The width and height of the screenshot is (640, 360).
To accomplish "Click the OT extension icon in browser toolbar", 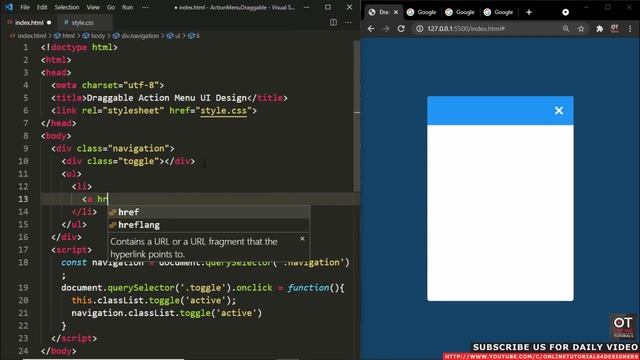I will point(614,28).
